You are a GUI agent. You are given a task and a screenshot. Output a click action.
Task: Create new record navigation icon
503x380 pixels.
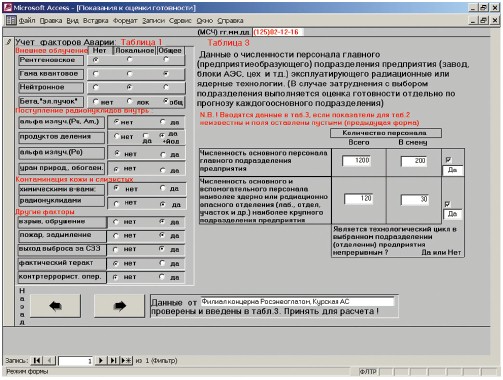[126, 360]
